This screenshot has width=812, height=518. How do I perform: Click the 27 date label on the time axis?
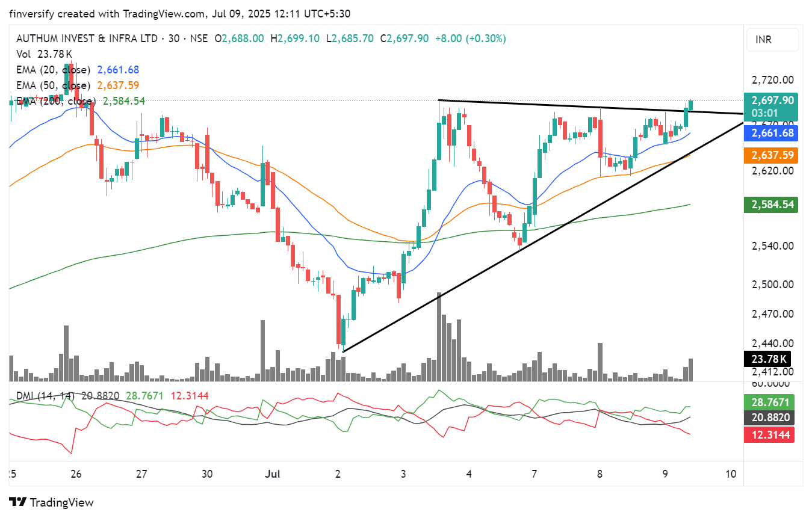tap(141, 473)
